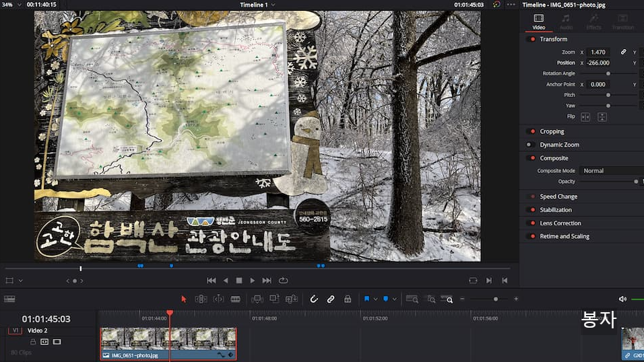The image size is (644, 362).
Task: Choose the Dynamic Trim Mode tool
Action: pyautogui.click(x=218, y=299)
